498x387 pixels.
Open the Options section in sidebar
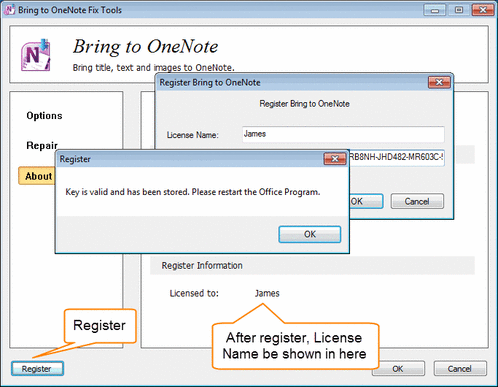tap(44, 116)
